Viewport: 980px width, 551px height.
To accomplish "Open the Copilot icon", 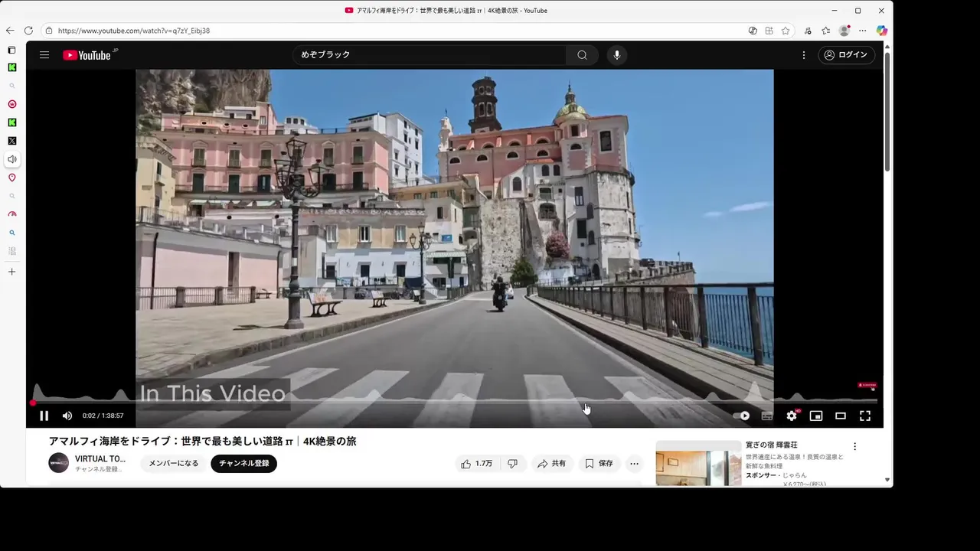I will (x=882, y=31).
